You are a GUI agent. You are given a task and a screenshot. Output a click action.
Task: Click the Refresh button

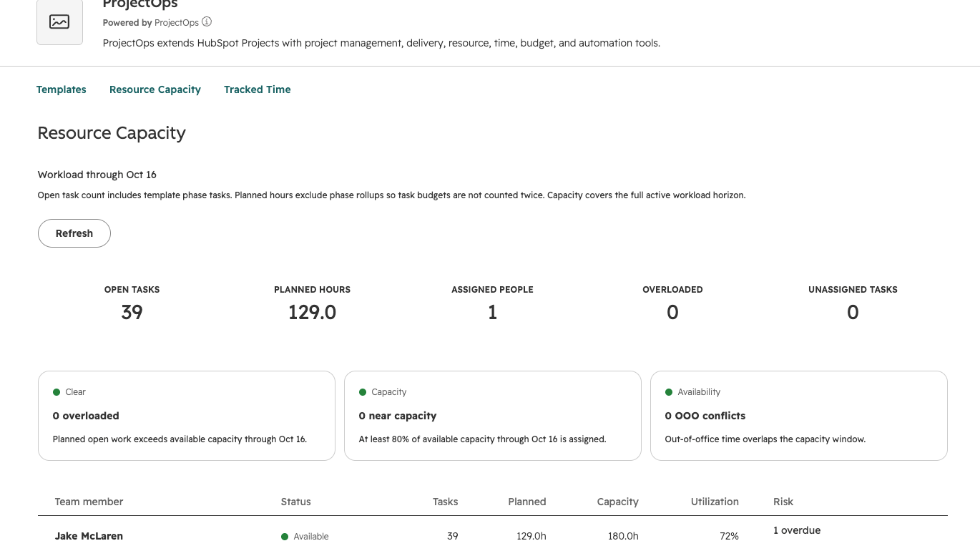[x=74, y=233]
